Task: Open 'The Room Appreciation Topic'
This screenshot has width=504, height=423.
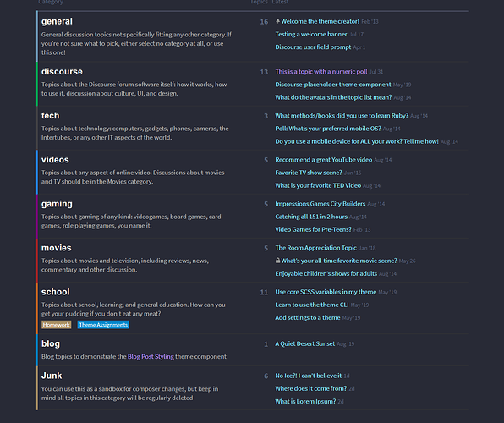Action: 316,248
